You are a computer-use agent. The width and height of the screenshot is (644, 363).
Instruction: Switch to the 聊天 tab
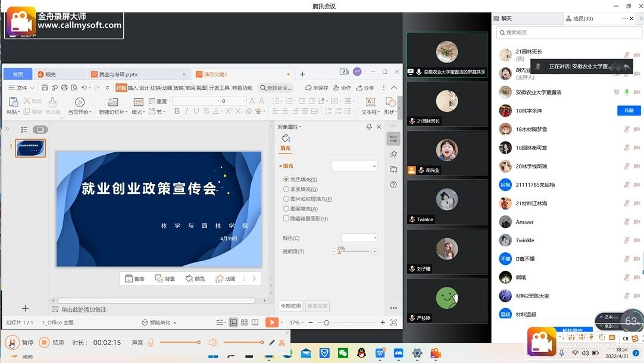[x=506, y=18]
